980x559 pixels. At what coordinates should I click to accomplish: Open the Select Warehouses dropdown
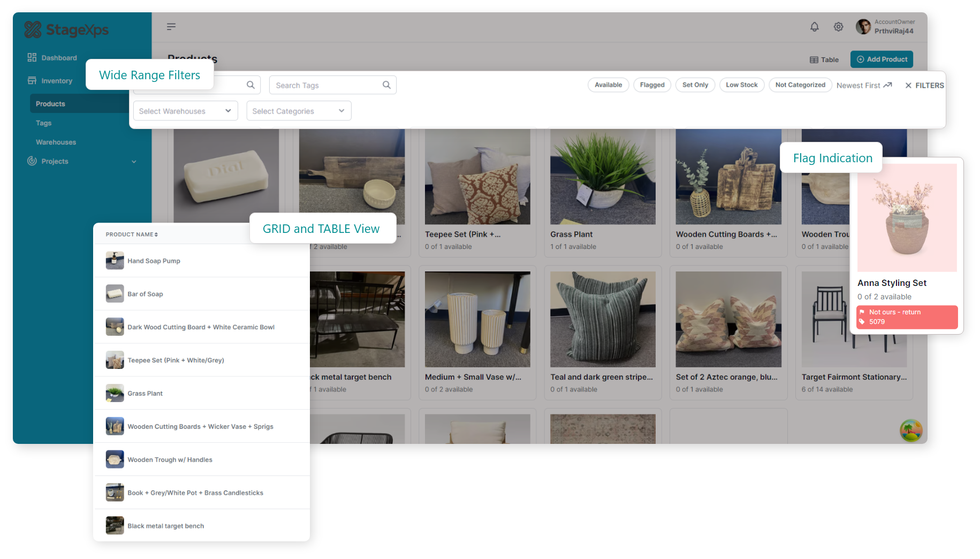click(185, 111)
